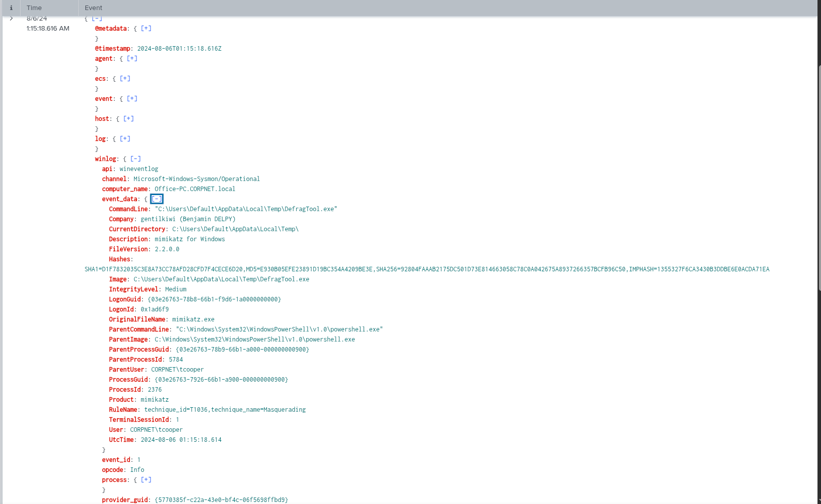This screenshot has width=821, height=504.
Task: Click the provider_guid value
Action: [x=221, y=500]
